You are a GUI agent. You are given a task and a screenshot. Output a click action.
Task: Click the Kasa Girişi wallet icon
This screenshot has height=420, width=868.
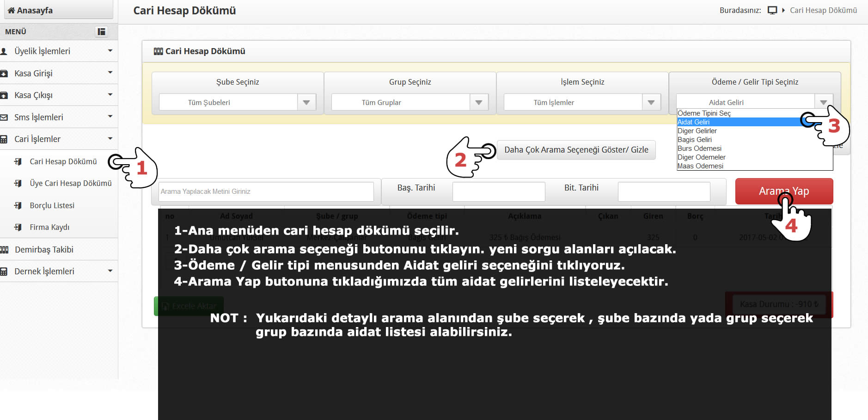[x=4, y=74]
